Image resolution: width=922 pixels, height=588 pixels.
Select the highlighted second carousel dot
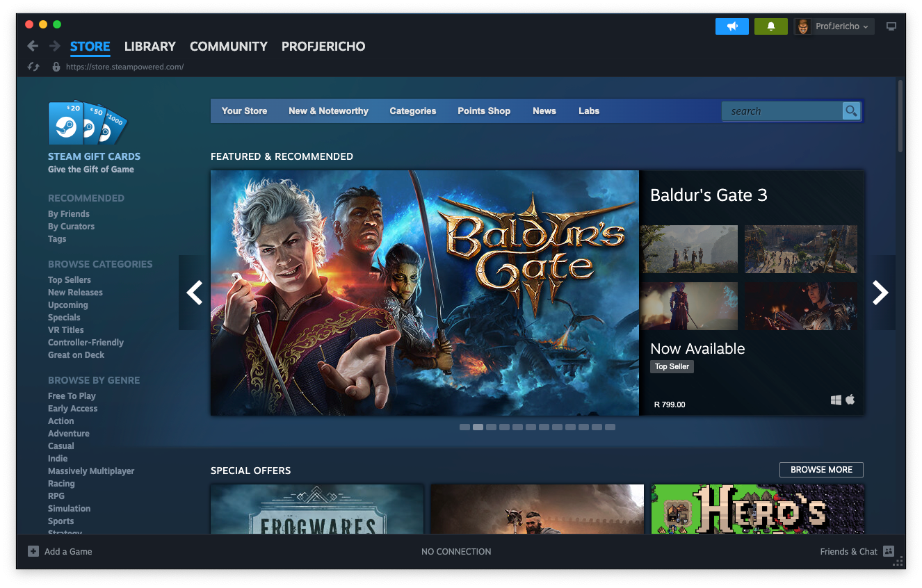[478, 427]
